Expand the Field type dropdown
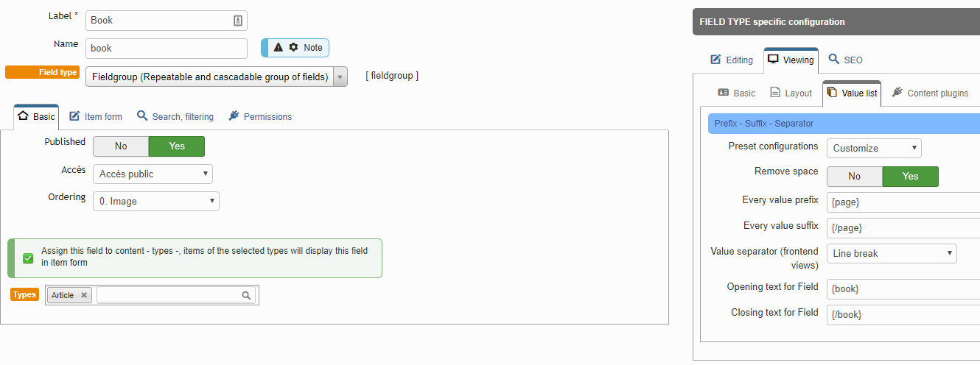The height and width of the screenshot is (365, 980). pos(217,77)
